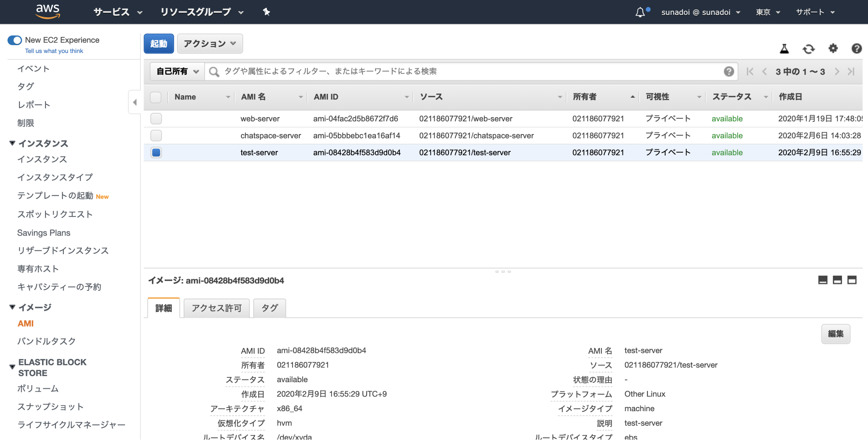Uncheck the test-server row checkbox
The width and height of the screenshot is (868, 445).
[156, 153]
